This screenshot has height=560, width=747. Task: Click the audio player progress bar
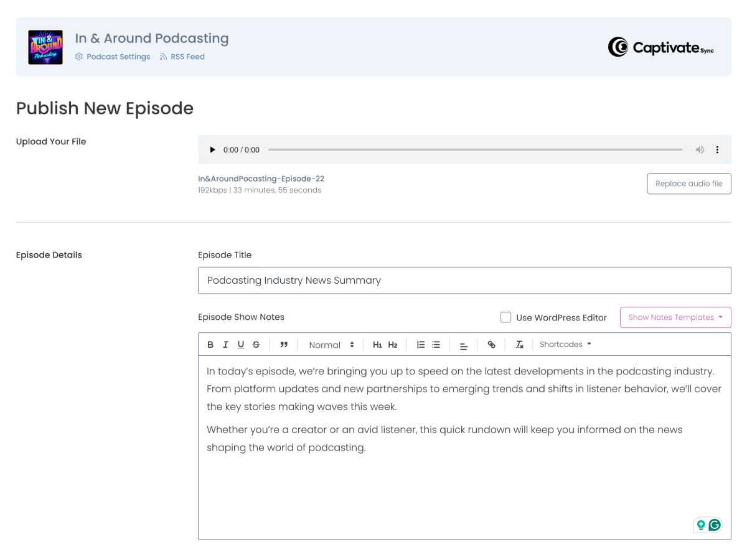475,150
